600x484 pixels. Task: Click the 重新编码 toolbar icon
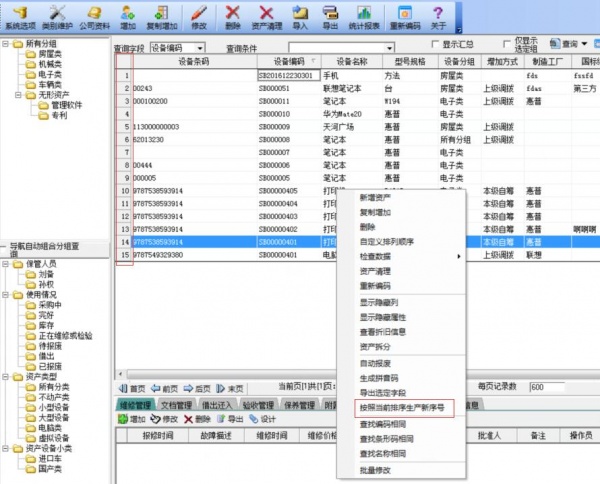point(408,17)
